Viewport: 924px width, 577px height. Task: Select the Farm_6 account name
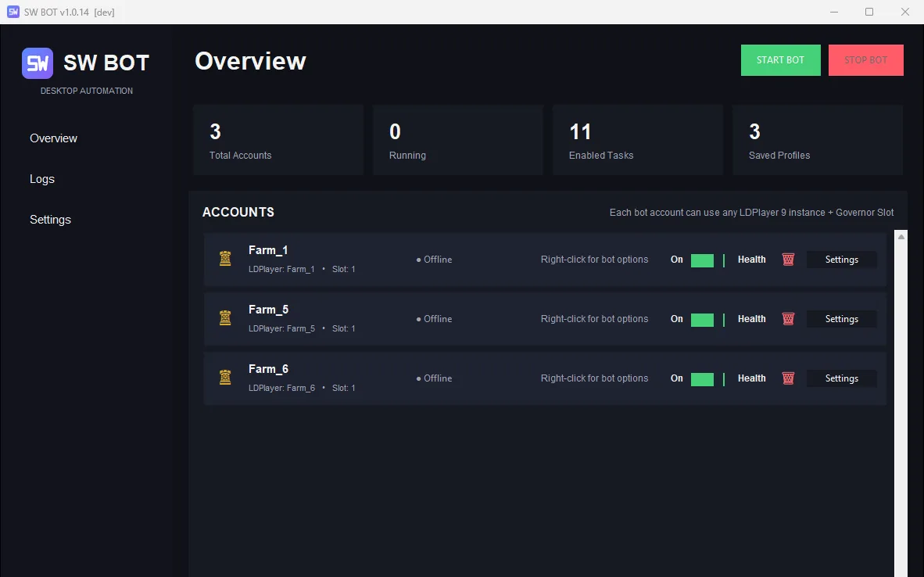(268, 370)
